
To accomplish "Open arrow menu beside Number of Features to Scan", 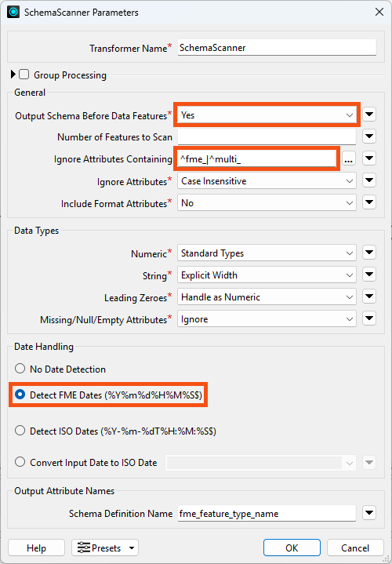I will pos(369,136).
